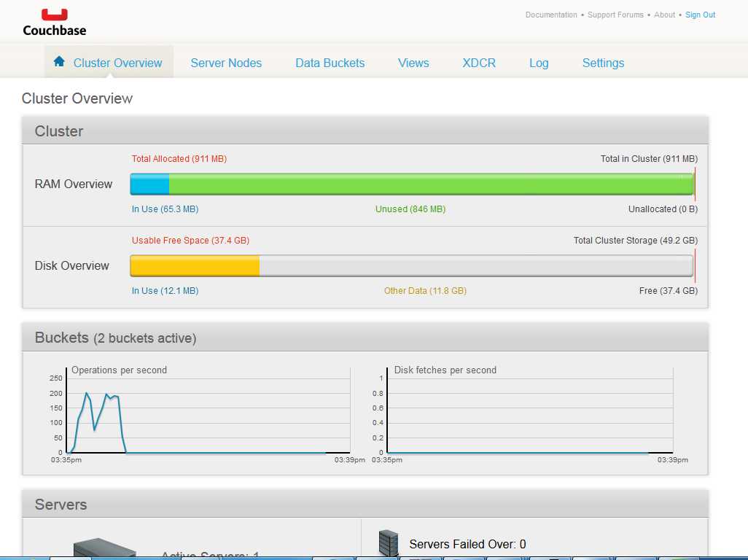The width and height of the screenshot is (748, 560).
Task: Open the Documentation link
Action: pos(551,15)
